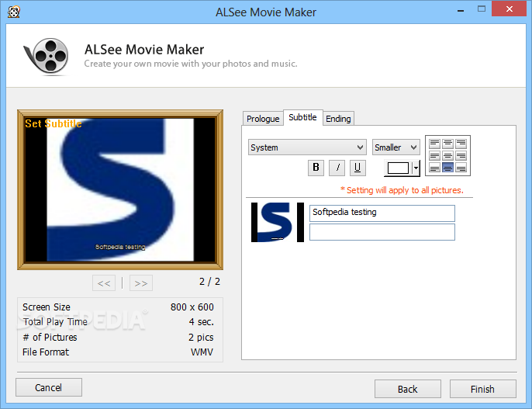Image resolution: width=532 pixels, height=409 pixels.
Task: Click the title bar app icon
Action: [14, 12]
